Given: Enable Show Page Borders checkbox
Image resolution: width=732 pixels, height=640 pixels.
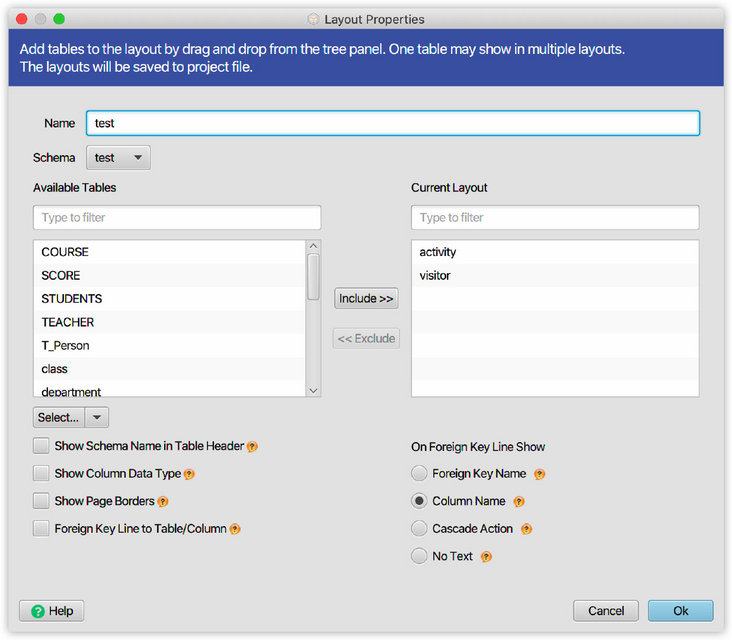Looking at the screenshot, I should pyautogui.click(x=41, y=501).
